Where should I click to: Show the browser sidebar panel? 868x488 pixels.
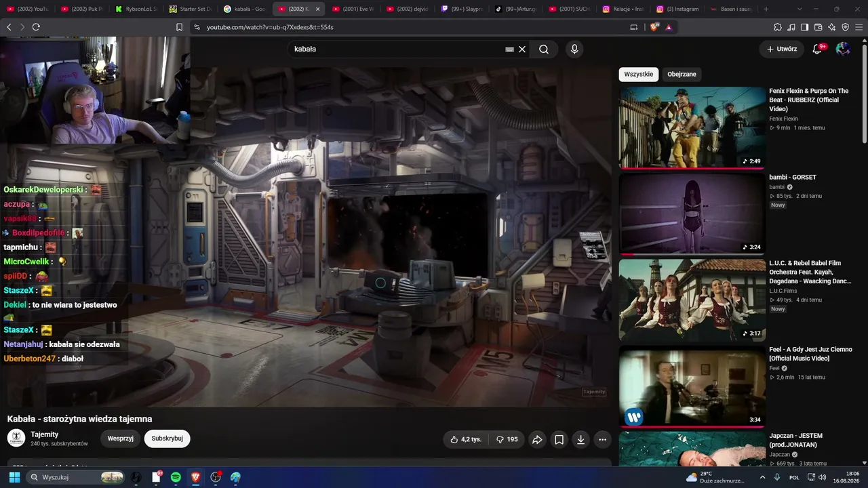pyautogui.click(x=805, y=27)
